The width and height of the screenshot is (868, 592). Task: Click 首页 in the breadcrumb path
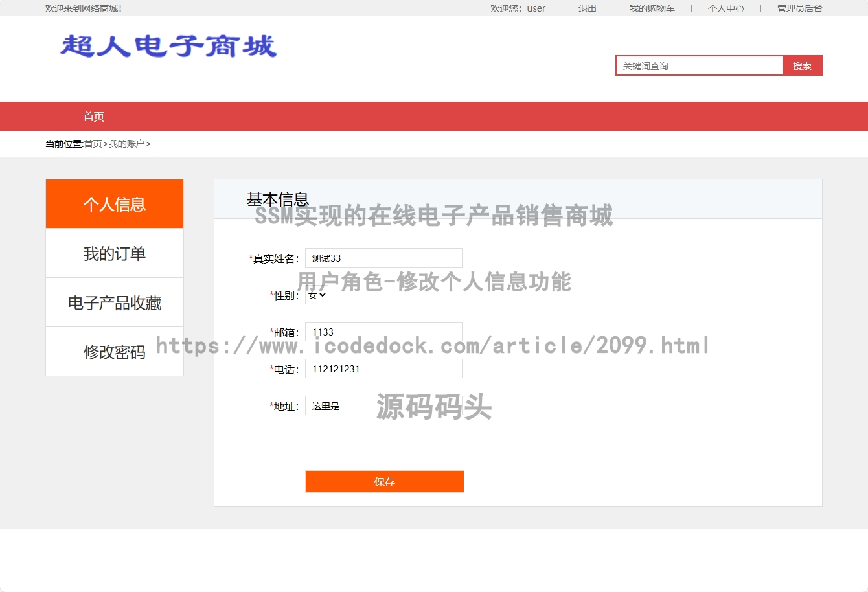93,144
